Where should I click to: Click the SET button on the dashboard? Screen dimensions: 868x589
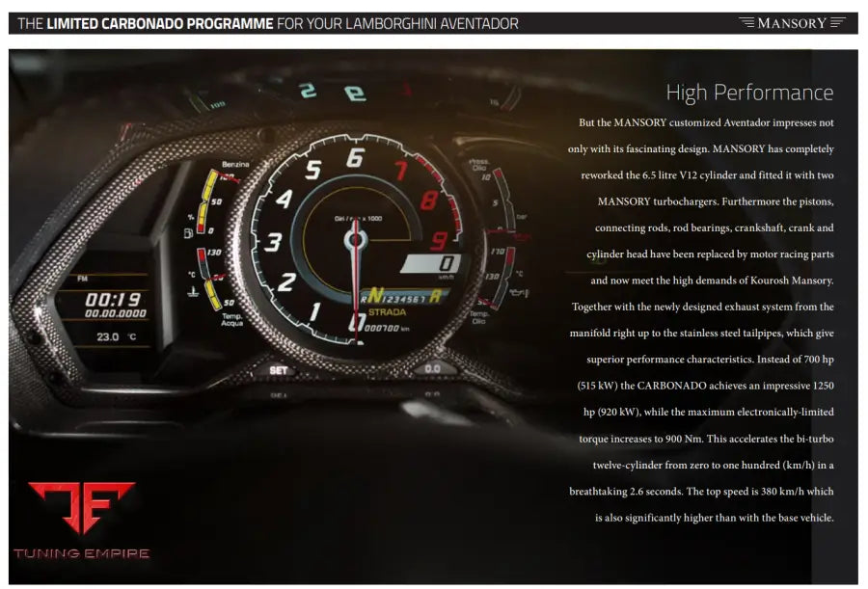coord(279,370)
